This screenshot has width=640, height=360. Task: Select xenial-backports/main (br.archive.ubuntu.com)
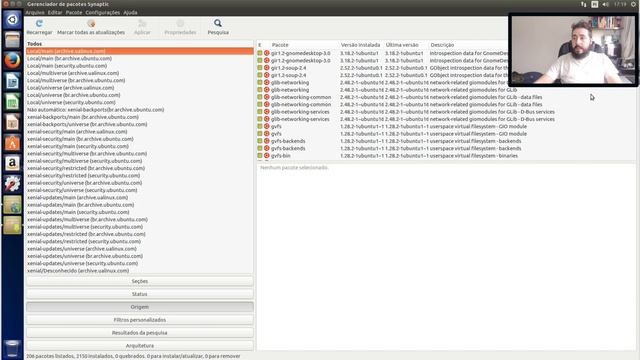(x=140, y=117)
